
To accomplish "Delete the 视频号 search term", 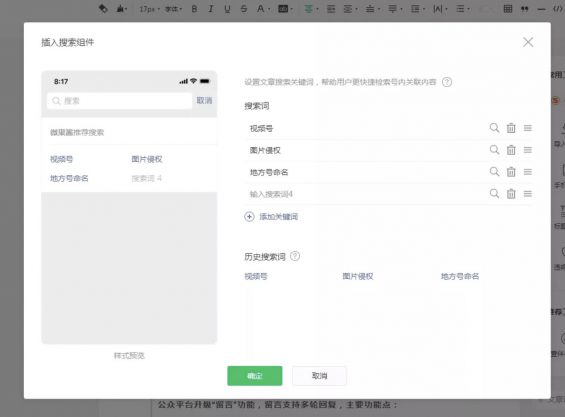I will [511, 128].
